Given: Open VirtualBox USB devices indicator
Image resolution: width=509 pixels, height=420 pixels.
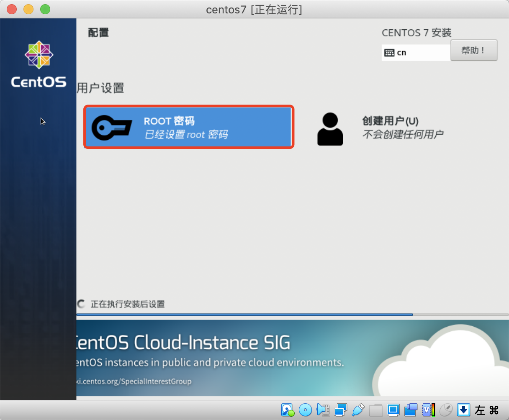Looking at the screenshot, I should pyautogui.click(x=358, y=410).
